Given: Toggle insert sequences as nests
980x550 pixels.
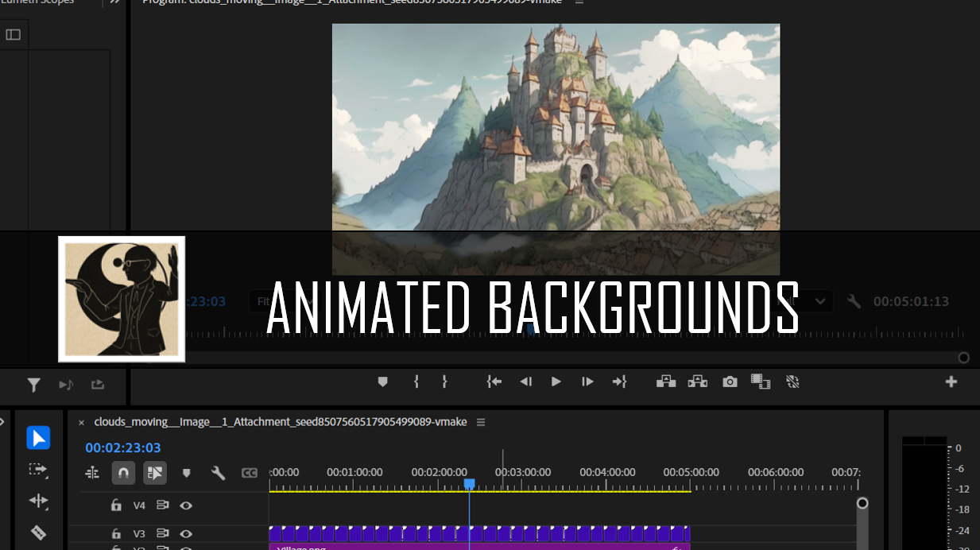Looking at the screenshot, I should [x=92, y=473].
